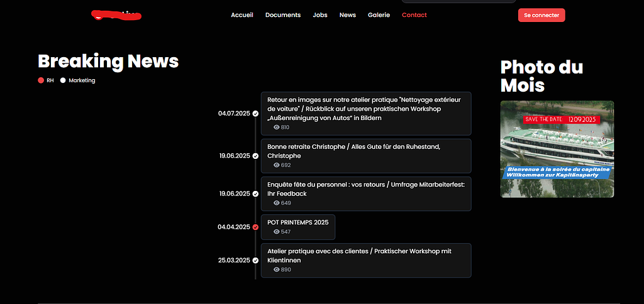Open the Jobs section
This screenshot has width=644, height=304.
(320, 15)
